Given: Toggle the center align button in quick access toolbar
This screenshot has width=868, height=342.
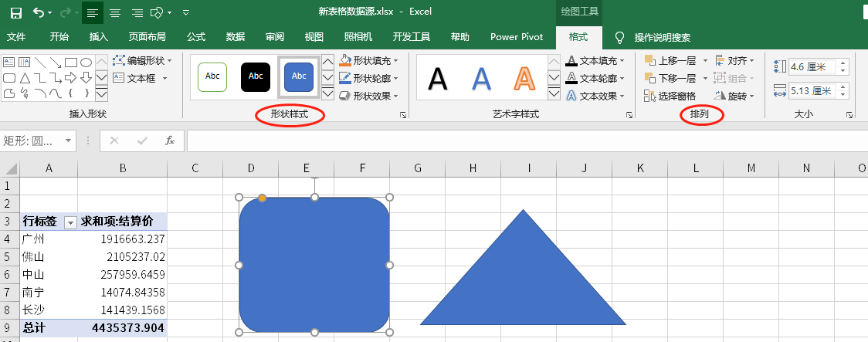Looking at the screenshot, I should [114, 12].
